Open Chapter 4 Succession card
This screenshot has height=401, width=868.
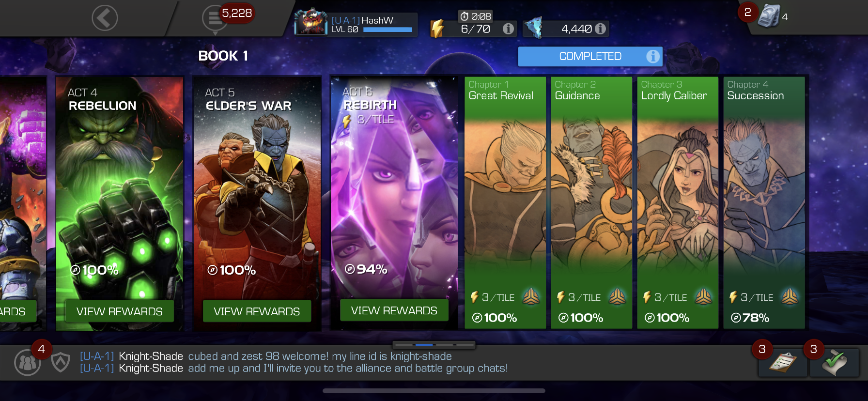click(764, 203)
